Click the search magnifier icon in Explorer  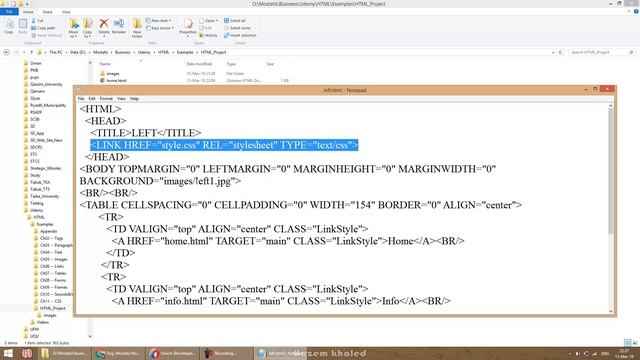631,52
